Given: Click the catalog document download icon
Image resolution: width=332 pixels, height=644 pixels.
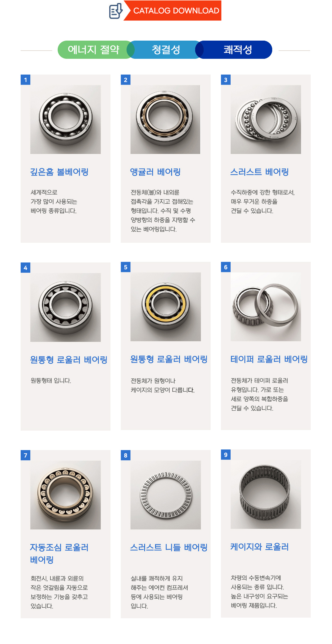Looking at the screenshot, I should tap(116, 11).
